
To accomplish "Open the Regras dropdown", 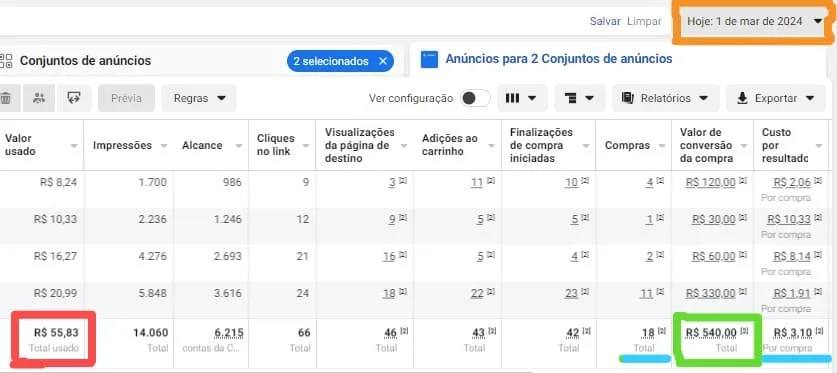I will click(199, 98).
